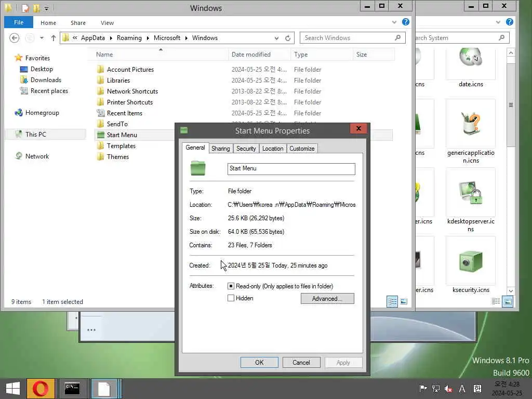
Task: Sort by Name column header
Action: 158,54
